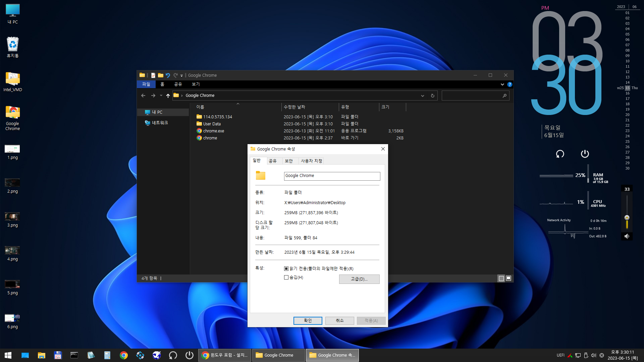This screenshot has height=362, width=644.
Task: Switch to the 공유 ribbon tab in Explorer
Action: point(178,84)
